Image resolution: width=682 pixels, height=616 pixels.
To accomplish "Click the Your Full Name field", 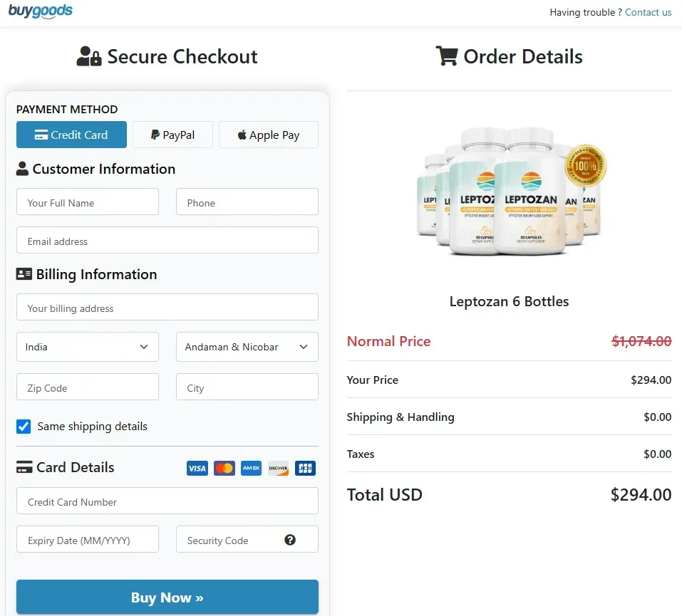I will (87, 202).
